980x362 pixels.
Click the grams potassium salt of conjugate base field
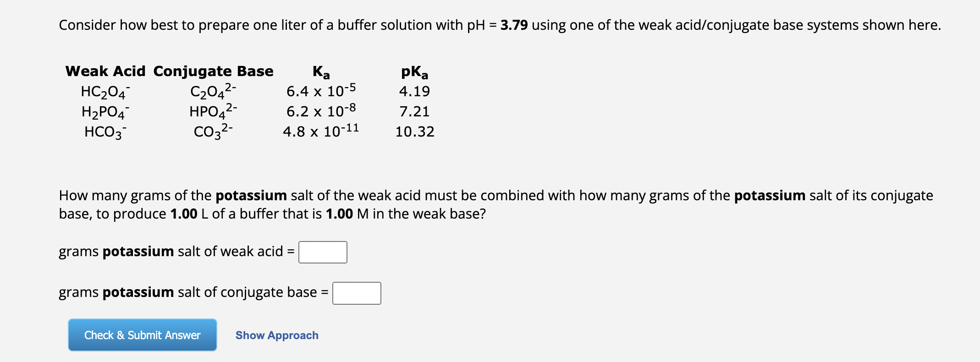356,292
